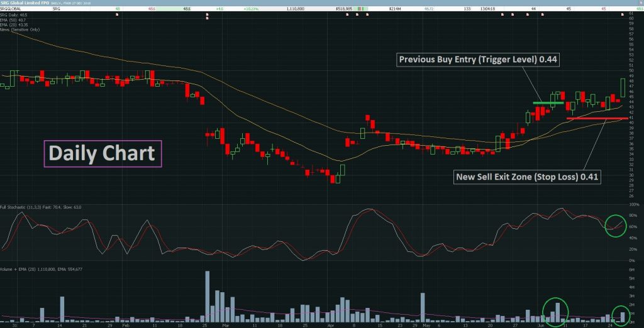Open the market depth mini bar beside $518,985
The width and height of the screenshot is (644, 328).
click(362, 8)
